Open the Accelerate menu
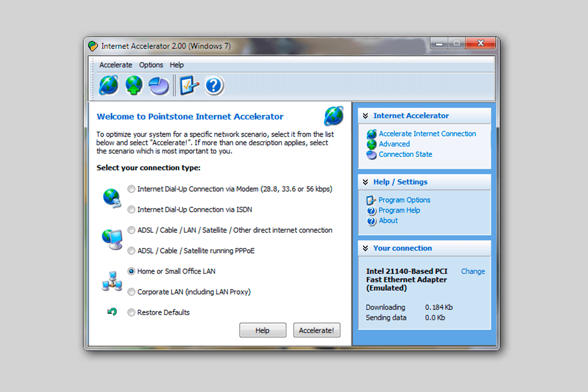Viewport: 588px width, 392px height. [x=115, y=64]
